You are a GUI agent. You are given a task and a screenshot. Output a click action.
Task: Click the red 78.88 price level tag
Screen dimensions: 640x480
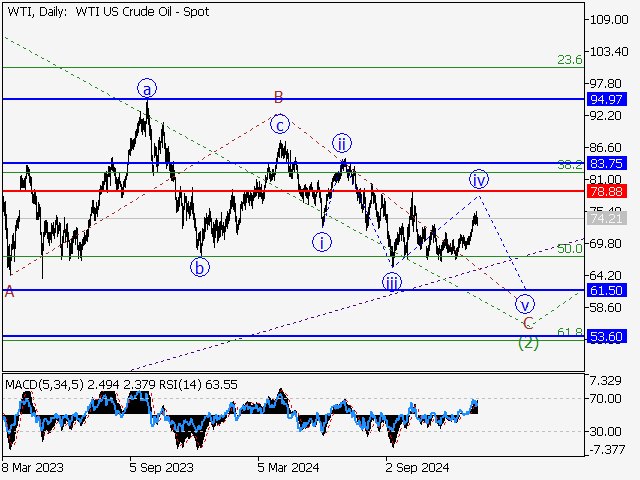tap(607, 190)
